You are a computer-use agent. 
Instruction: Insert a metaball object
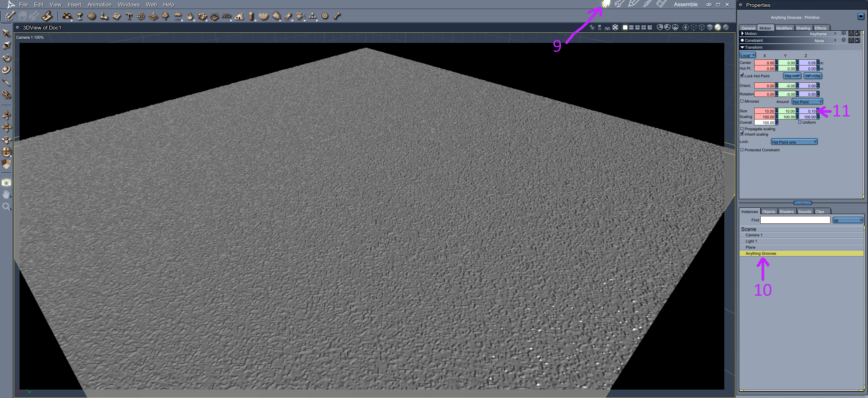104,16
